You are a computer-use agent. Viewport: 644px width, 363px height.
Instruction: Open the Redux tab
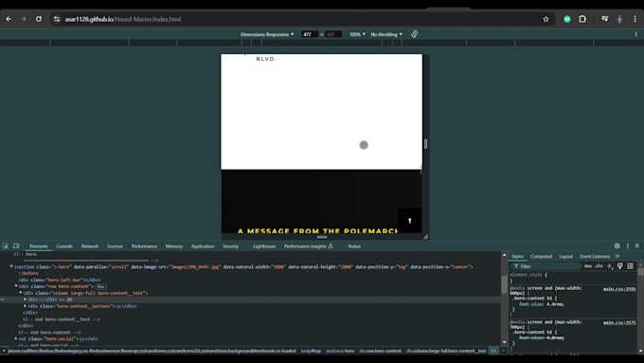click(354, 246)
